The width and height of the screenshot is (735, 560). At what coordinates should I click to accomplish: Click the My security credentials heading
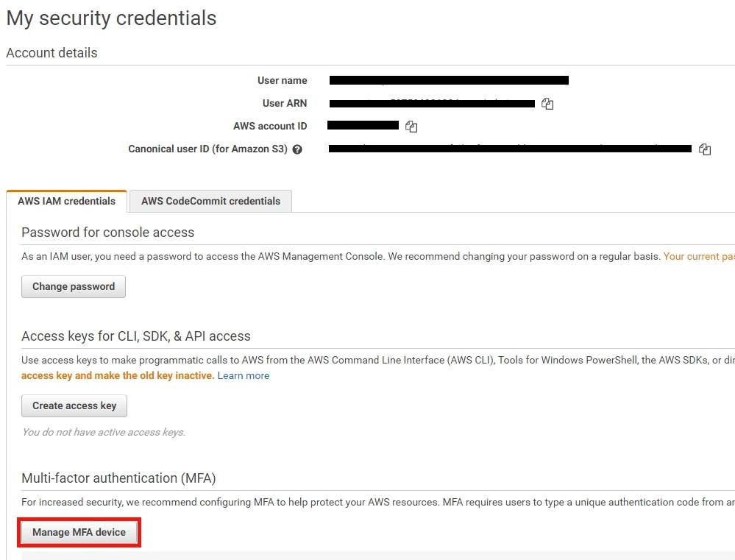pyautogui.click(x=111, y=18)
